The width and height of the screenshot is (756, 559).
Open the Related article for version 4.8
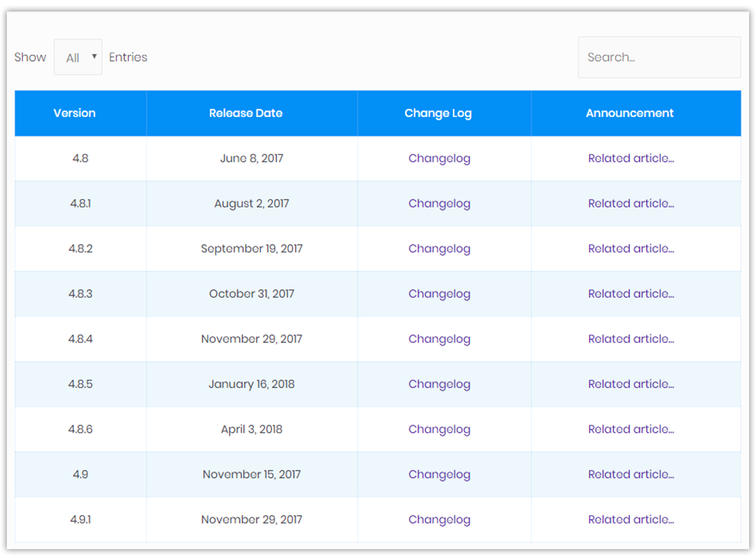tap(631, 159)
